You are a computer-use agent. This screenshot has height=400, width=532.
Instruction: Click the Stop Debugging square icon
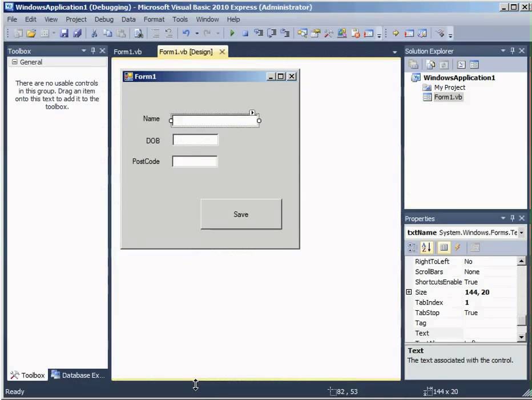click(x=245, y=33)
